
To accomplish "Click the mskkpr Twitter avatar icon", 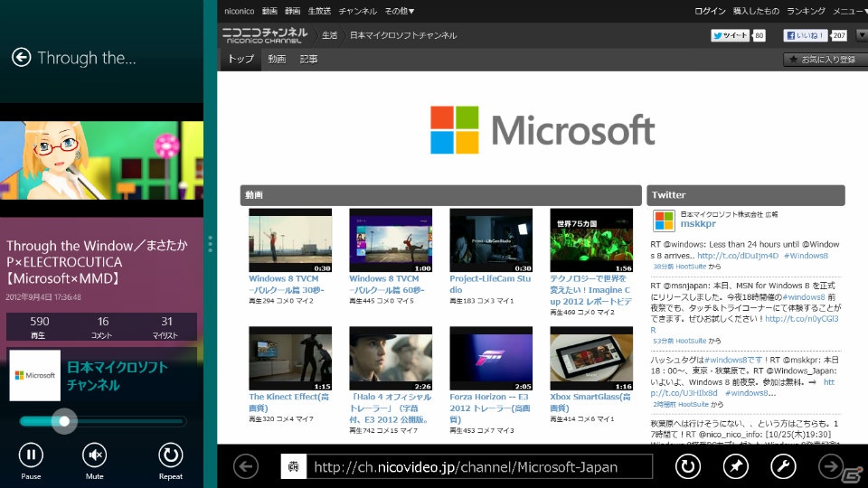I will tap(663, 221).
